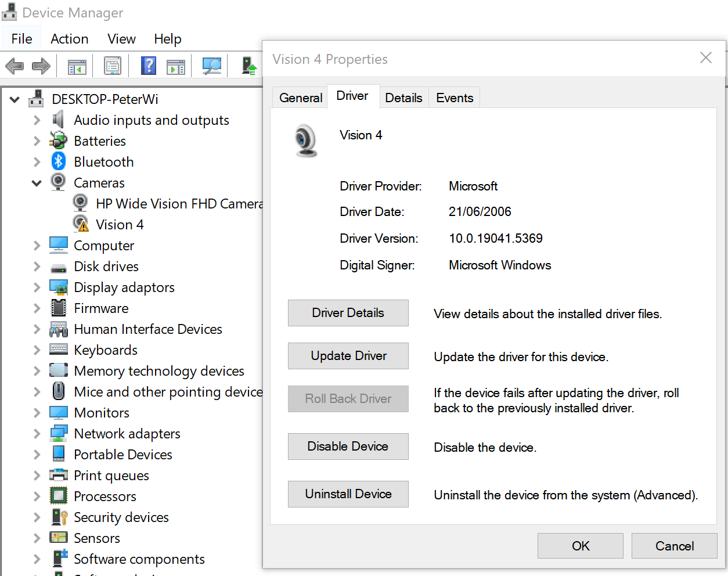This screenshot has height=576, width=728.
Task: Click the Firmware chip icon
Action: [x=58, y=308]
